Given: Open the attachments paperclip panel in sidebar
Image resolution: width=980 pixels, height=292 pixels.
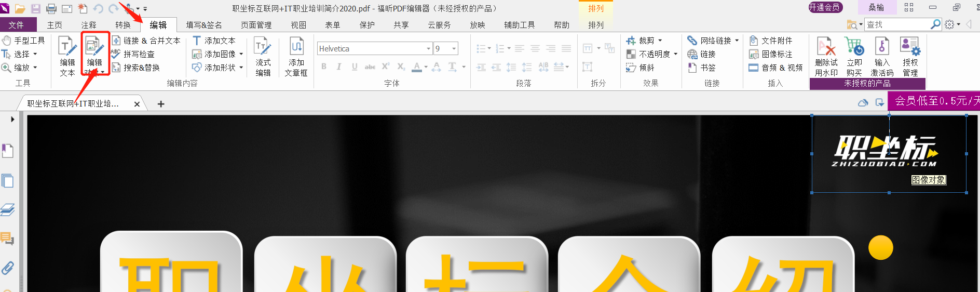Looking at the screenshot, I should click(x=7, y=268).
